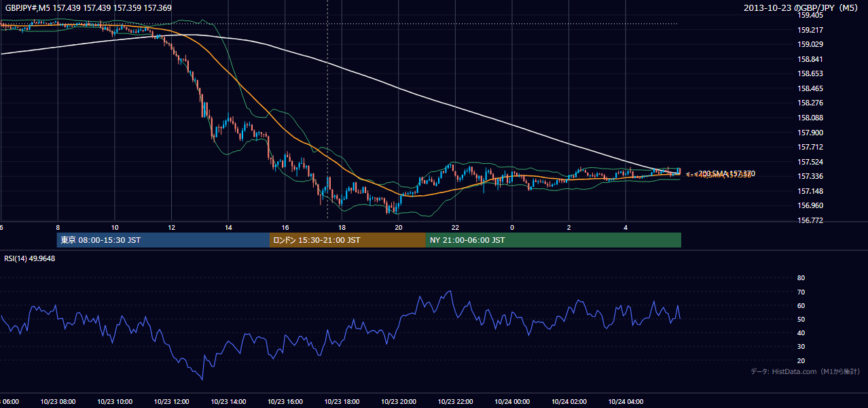Click price axis label 159.029
Image resolution: width=868 pixels, height=408 pixels.
[x=810, y=44]
